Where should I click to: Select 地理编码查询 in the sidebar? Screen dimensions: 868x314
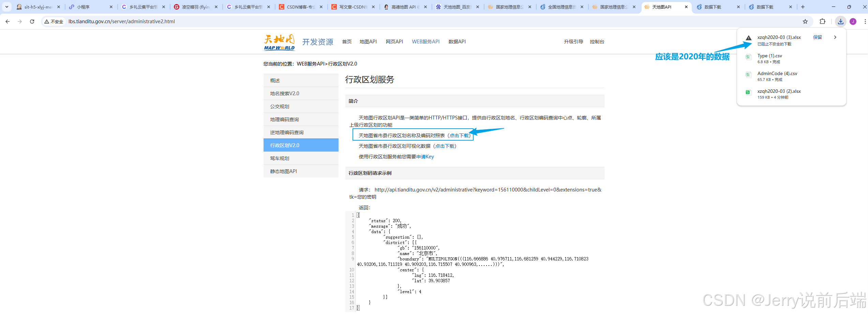[x=301, y=119]
